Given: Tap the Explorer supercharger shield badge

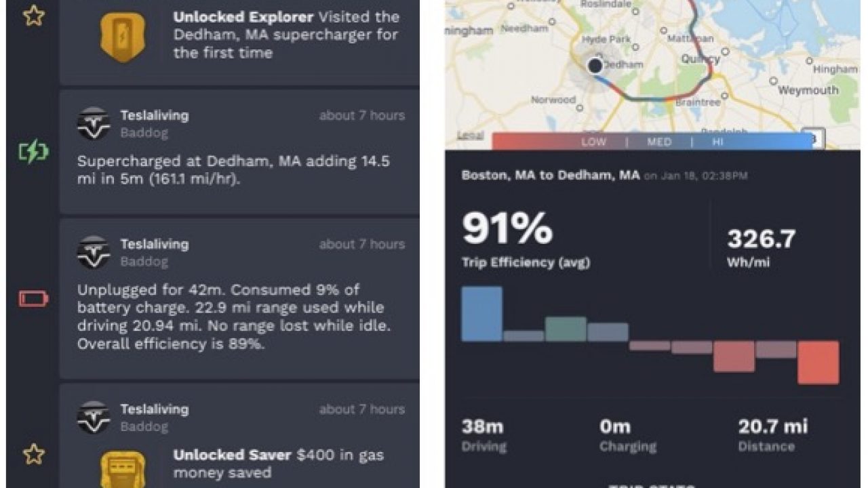Looking at the screenshot, I should point(123,37).
